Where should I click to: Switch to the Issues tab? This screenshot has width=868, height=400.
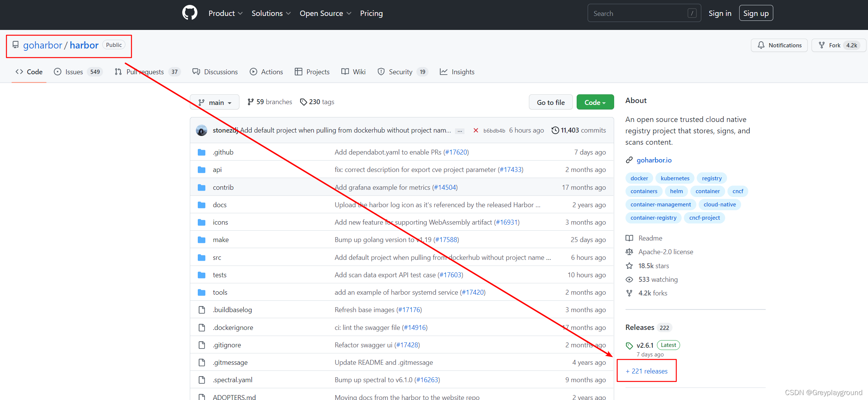pyautogui.click(x=78, y=72)
